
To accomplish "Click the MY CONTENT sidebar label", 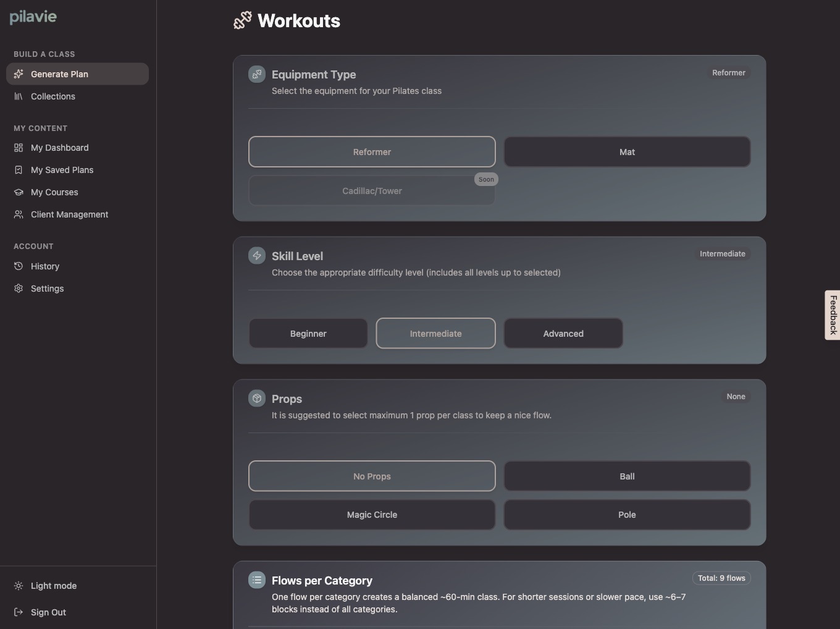I will (41, 129).
